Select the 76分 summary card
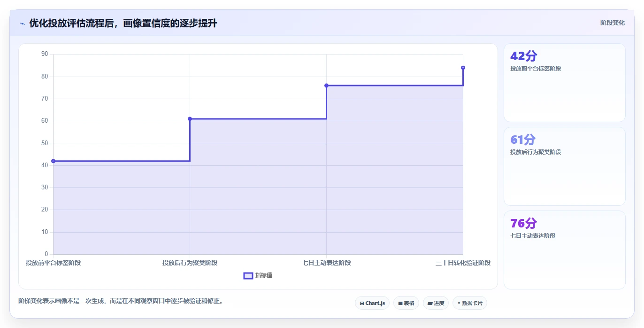 coord(564,250)
